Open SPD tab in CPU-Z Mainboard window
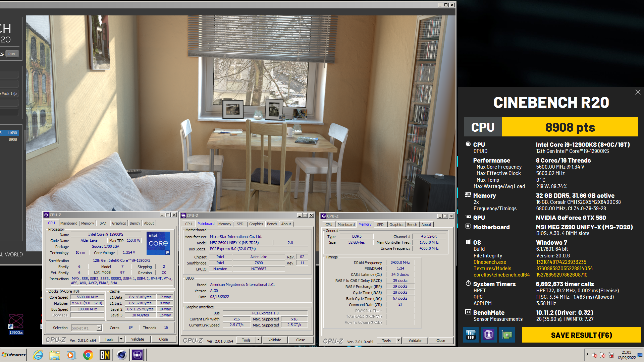The image size is (644, 362). (240, 224)
